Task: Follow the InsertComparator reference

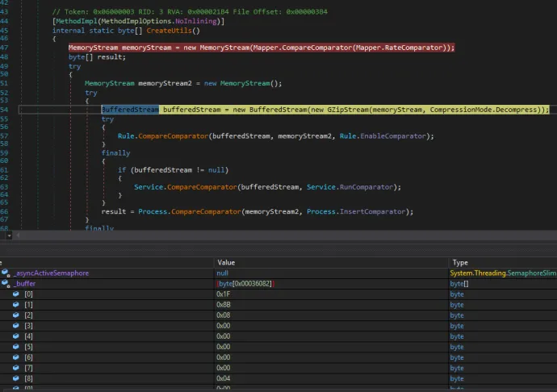Action: coord(372,211)
